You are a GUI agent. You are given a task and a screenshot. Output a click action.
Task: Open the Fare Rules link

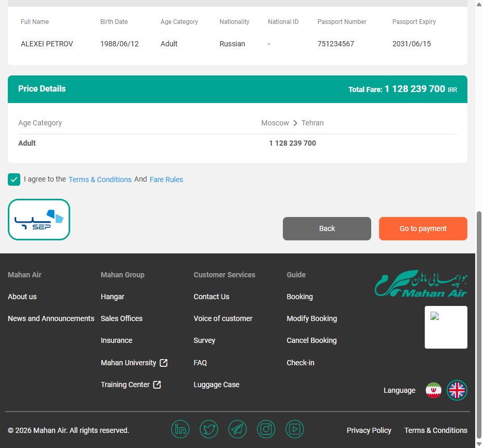pos(166,180)
